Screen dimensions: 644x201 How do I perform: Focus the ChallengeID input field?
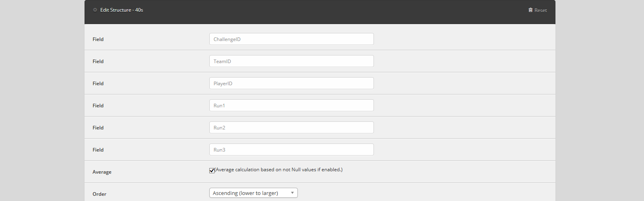[291, 39]
